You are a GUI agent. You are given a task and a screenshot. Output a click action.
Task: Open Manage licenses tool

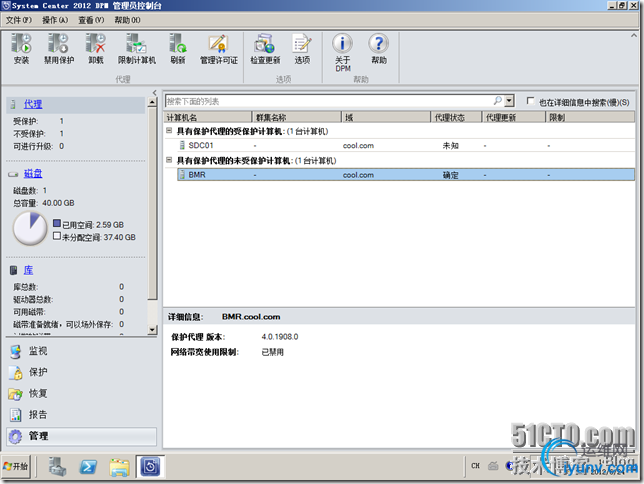pyautogui.click(x=218, y=44)
